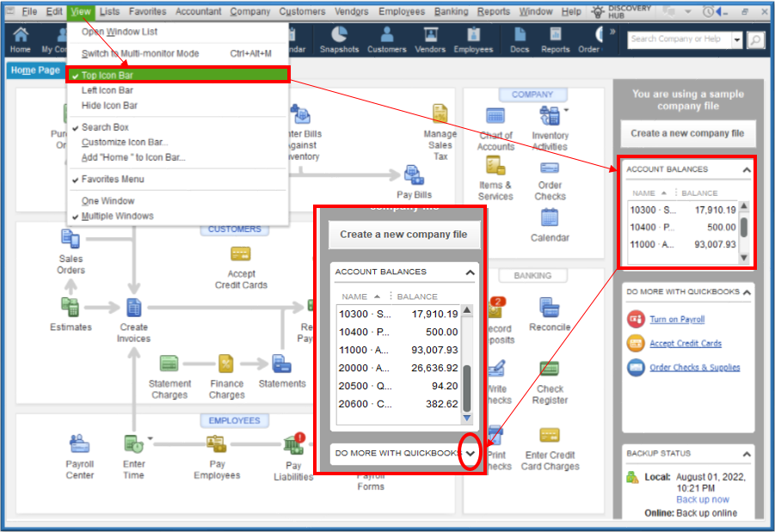Collapse the Do More With QuickBooks sidebar panel
775x532 pixels.
tap(747, 292)
